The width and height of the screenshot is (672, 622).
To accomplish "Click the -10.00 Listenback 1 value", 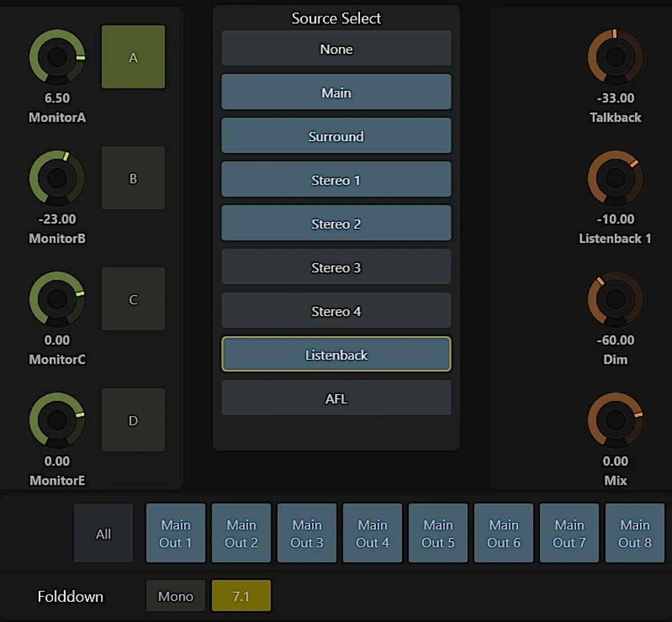I will coord(615,219).
